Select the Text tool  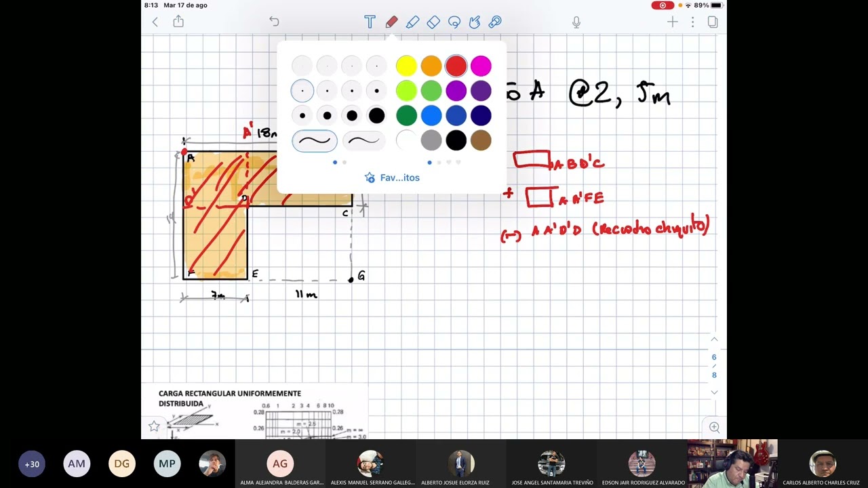click(x=370, y=22)
